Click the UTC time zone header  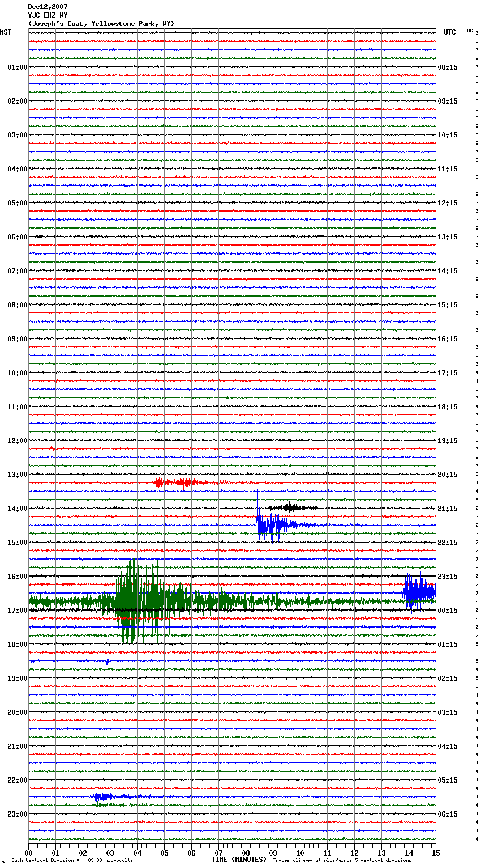click(450, 32)
